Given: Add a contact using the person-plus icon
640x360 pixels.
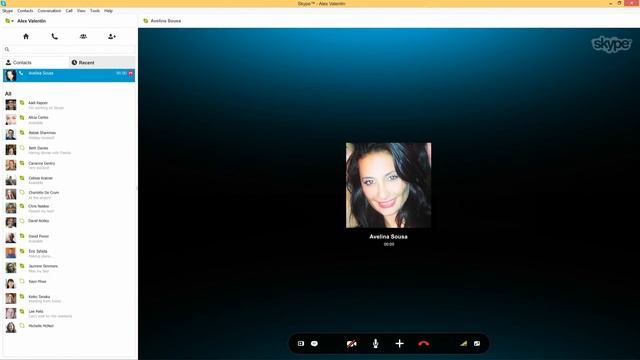Looking at the screenshot, I should click(112, 36).
